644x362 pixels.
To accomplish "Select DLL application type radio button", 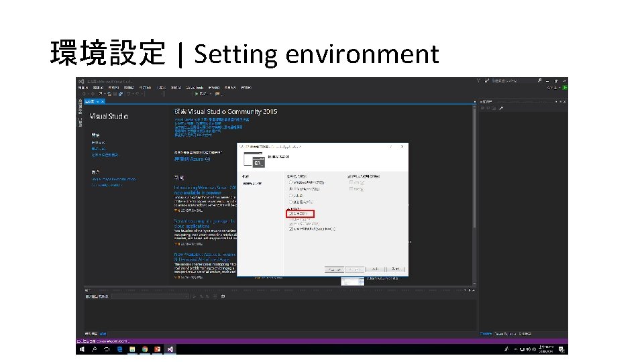I will click(x=290, y=195).
